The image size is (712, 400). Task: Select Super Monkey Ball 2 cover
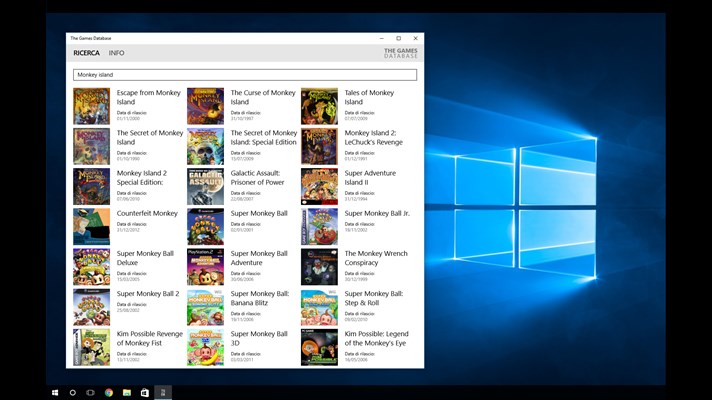(91, 307)
